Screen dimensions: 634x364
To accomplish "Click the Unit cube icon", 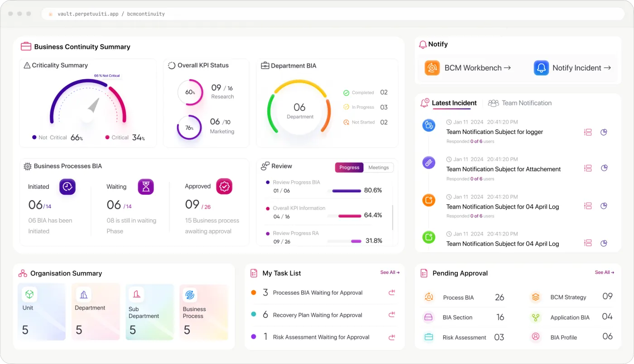I will 29,295.
